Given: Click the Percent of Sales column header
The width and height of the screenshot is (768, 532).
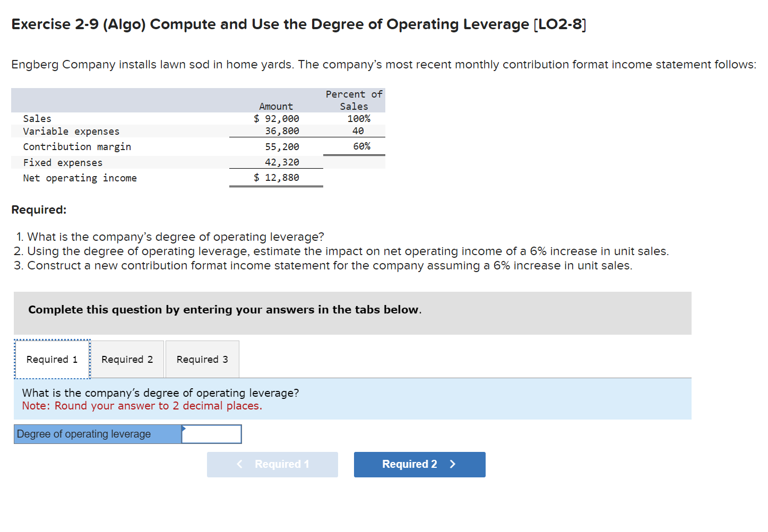Looking at the screenshot, I should point(353,100).
